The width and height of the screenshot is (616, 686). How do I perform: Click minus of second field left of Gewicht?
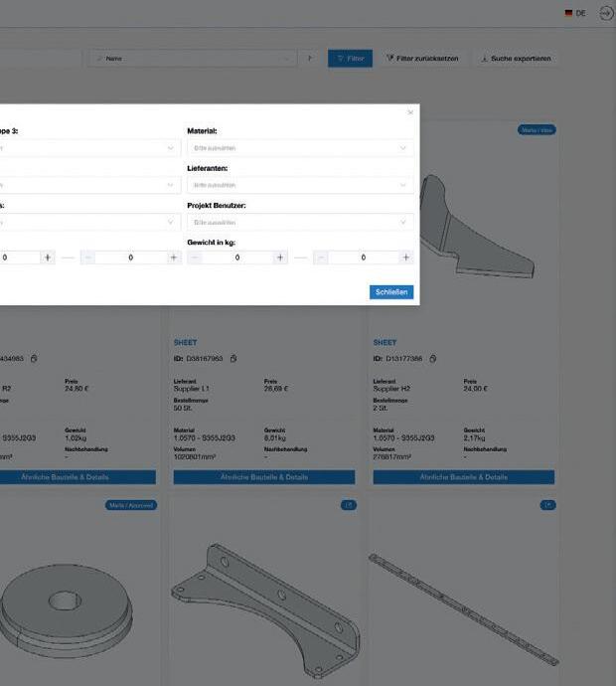coord(87,257)
